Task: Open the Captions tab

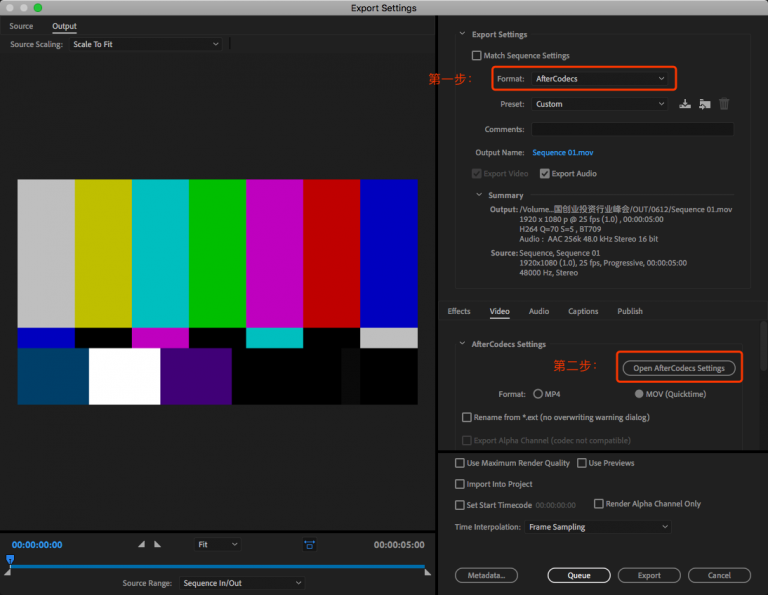Action: pyautogui.click(x=583, y=311)
